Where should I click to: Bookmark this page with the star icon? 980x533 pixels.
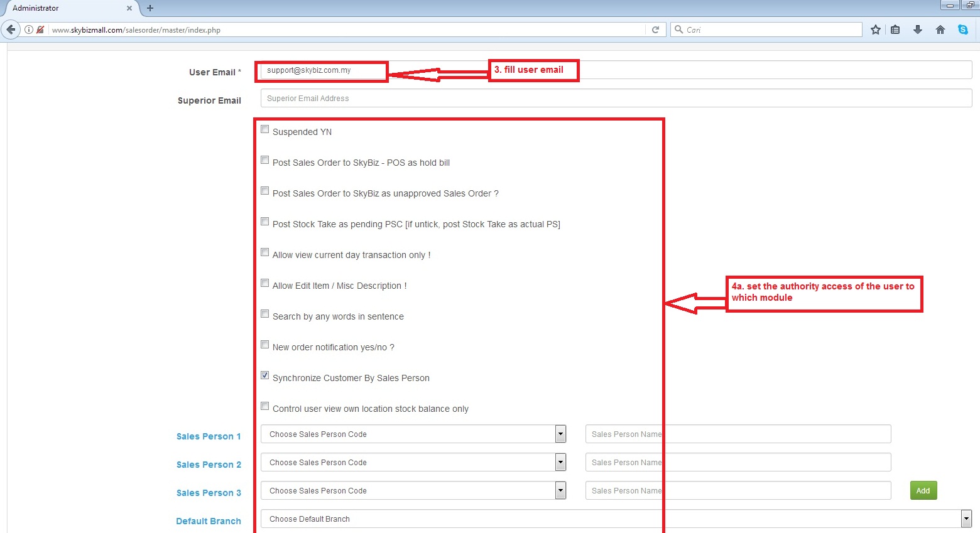coord(875,30)
